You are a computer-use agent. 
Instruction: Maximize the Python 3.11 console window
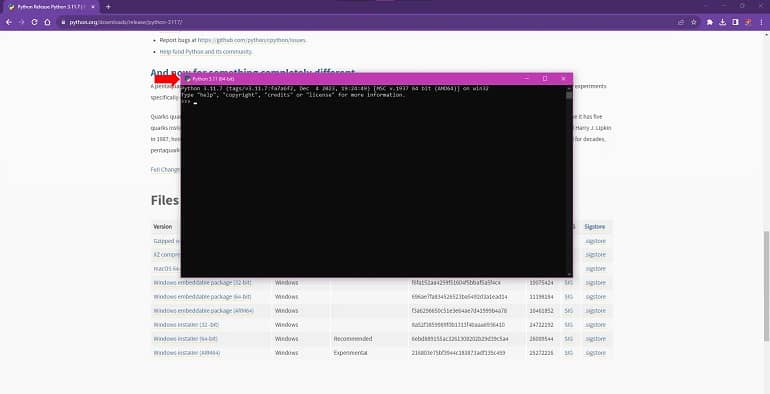click(x=545, y=79)
